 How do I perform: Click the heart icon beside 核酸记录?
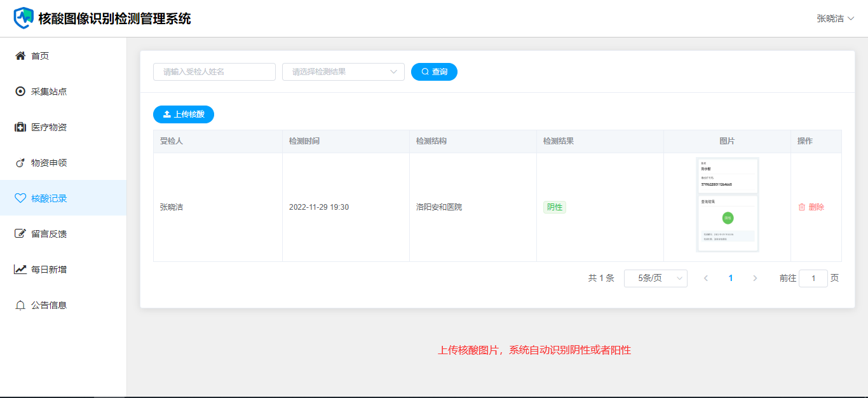pos(20,198)
